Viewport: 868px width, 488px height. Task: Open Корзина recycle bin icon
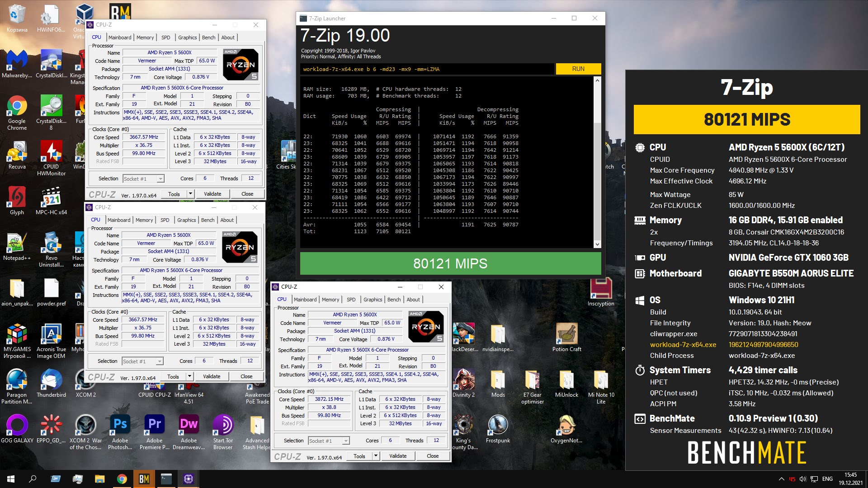17,18
